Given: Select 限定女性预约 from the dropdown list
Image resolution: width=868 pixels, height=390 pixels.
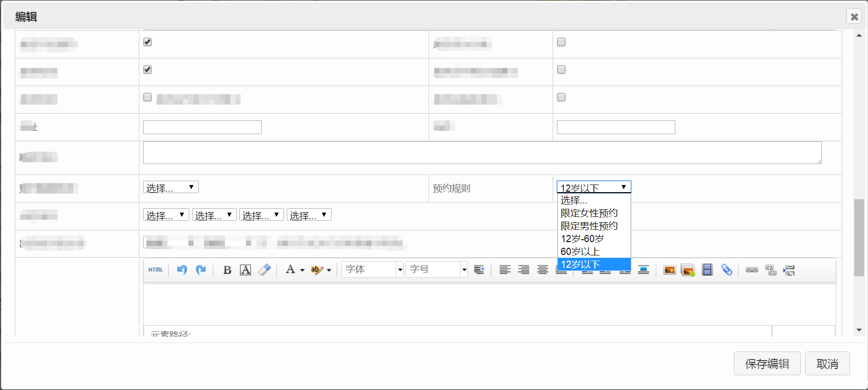Looking at the screenshot, I should [589, 213].
